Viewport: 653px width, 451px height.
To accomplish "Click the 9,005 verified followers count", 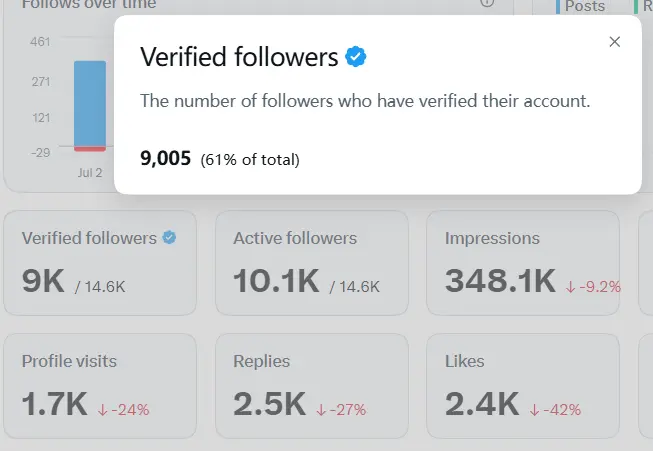I will (x=165, y=158).
